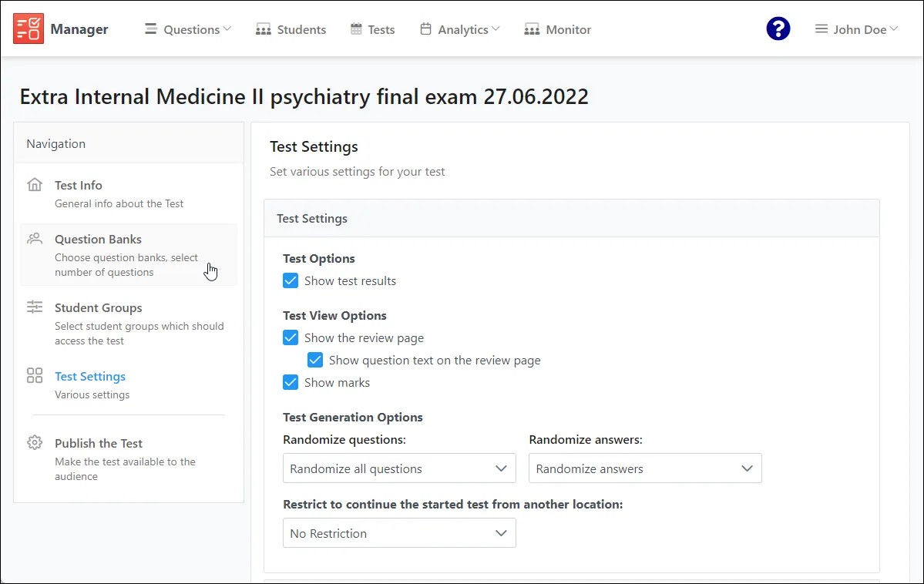Toggle Show marks off

click(x=290, y=382)
